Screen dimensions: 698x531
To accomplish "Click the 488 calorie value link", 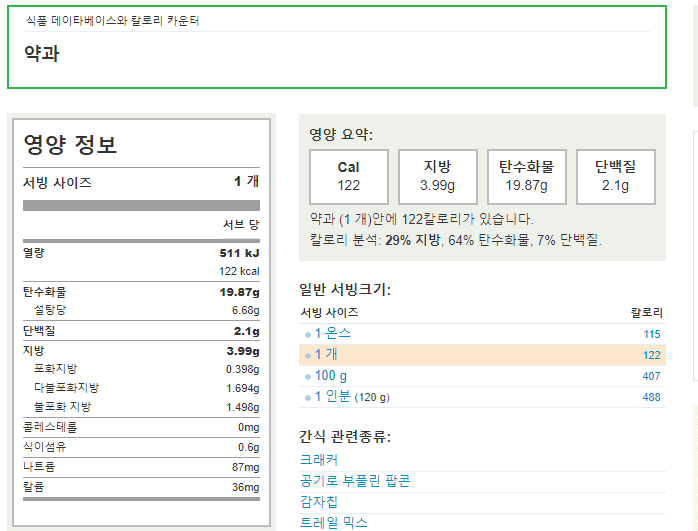I will pos(651,397).
